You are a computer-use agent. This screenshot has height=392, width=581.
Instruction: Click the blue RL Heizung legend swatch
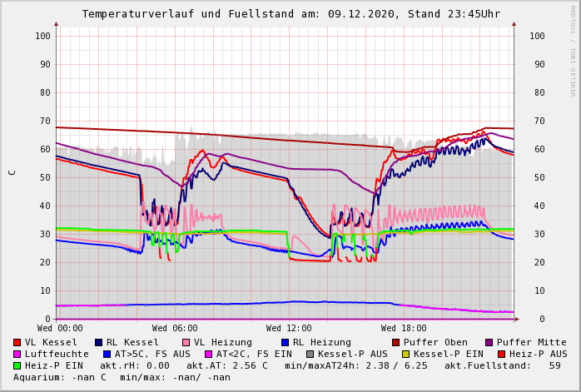click(286, 342)
